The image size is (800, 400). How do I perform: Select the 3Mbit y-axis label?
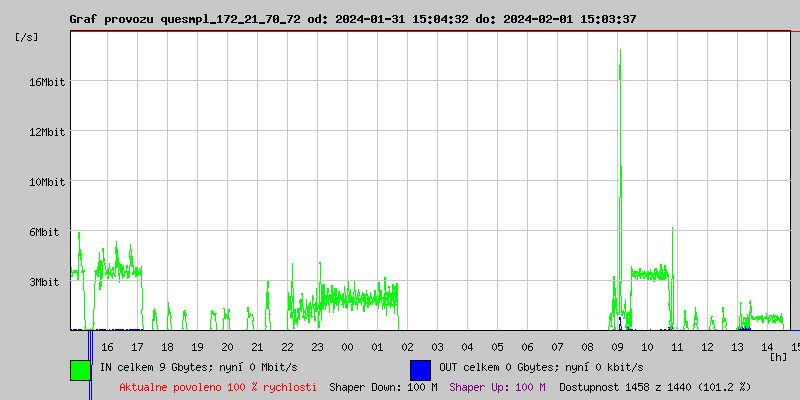[x=47, y=282]
